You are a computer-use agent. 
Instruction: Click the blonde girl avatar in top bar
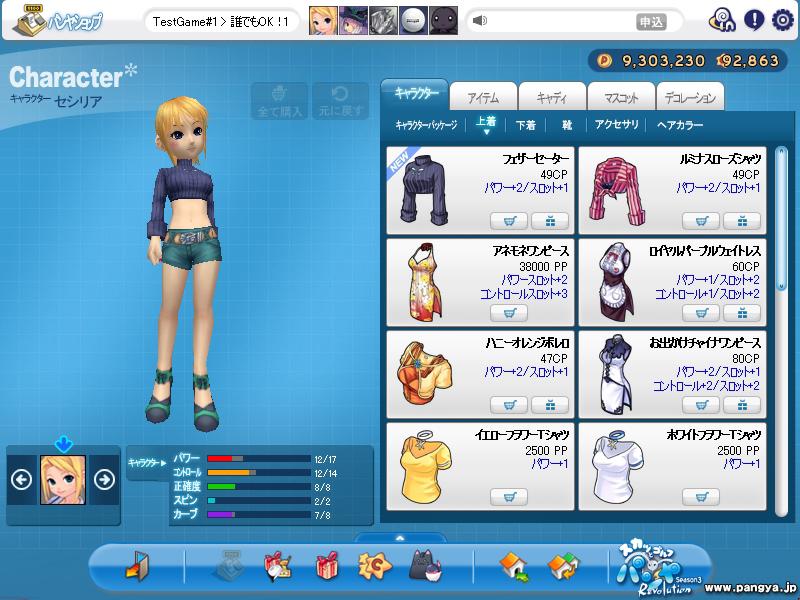click(x=323, y=20)
